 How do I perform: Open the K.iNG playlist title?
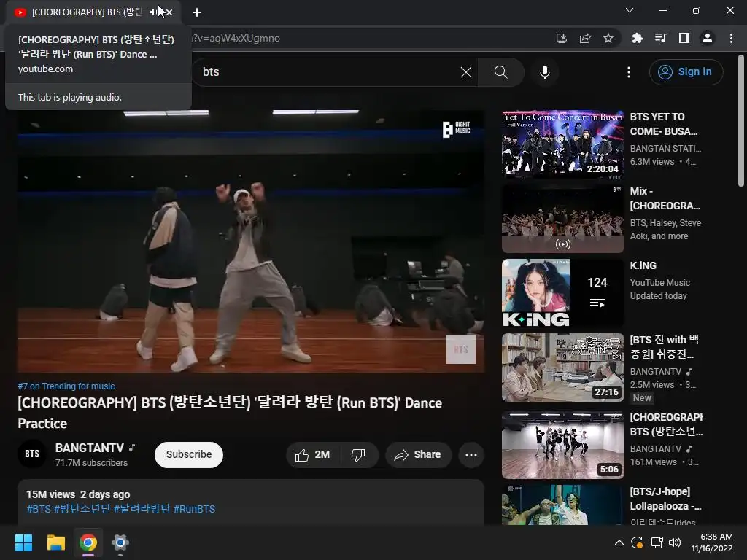[643, 265]
